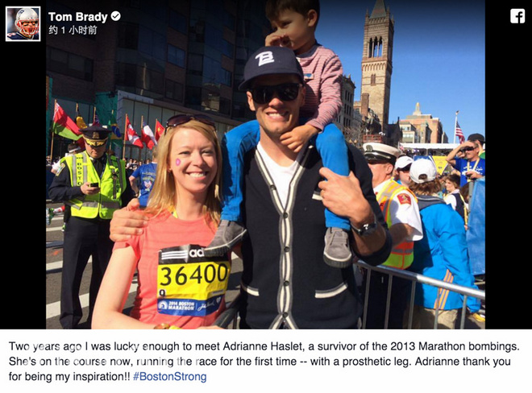Open the post timestamp 约 1 小时前
532x393 pixels.
pyautogui.click(x=73, y=30)
